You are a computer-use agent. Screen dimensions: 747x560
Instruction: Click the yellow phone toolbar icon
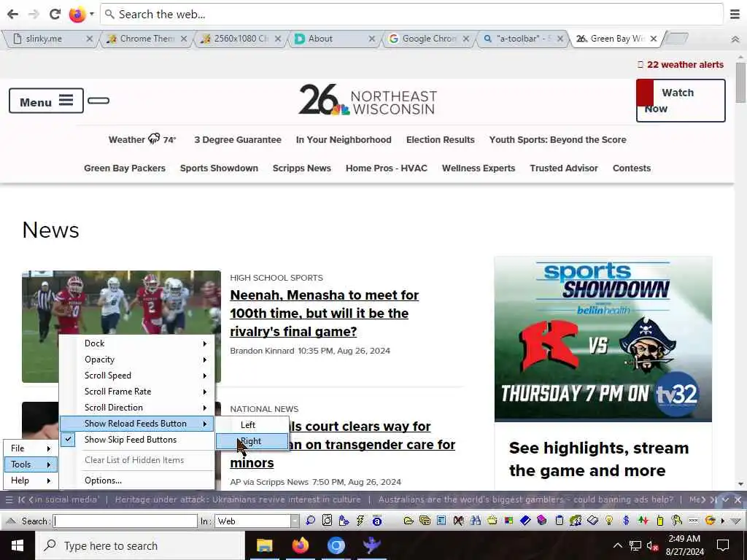click(659, 521)
